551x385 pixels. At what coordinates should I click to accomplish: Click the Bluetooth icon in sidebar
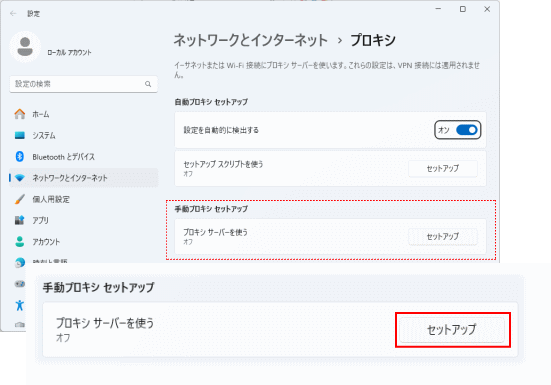coord(20,157)
